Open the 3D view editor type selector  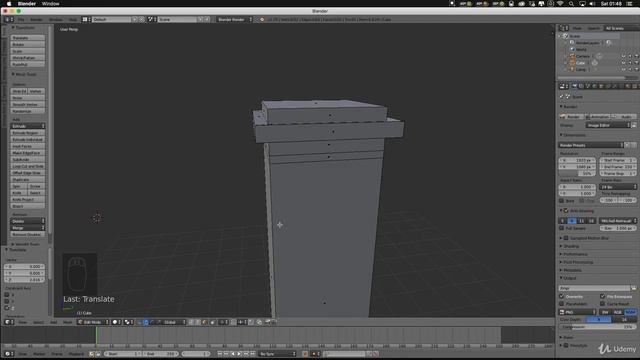point(9,322)
